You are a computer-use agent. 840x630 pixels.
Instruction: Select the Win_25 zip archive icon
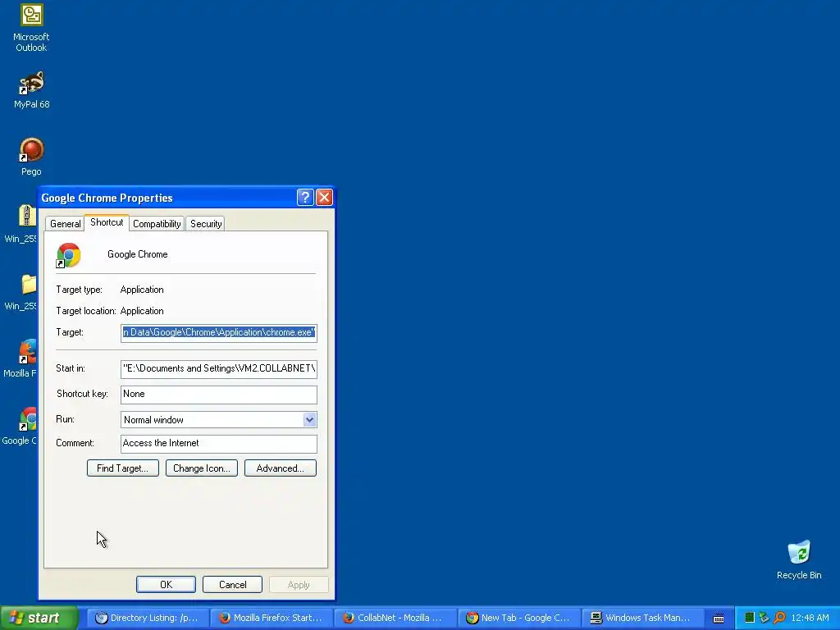[21, 223]
